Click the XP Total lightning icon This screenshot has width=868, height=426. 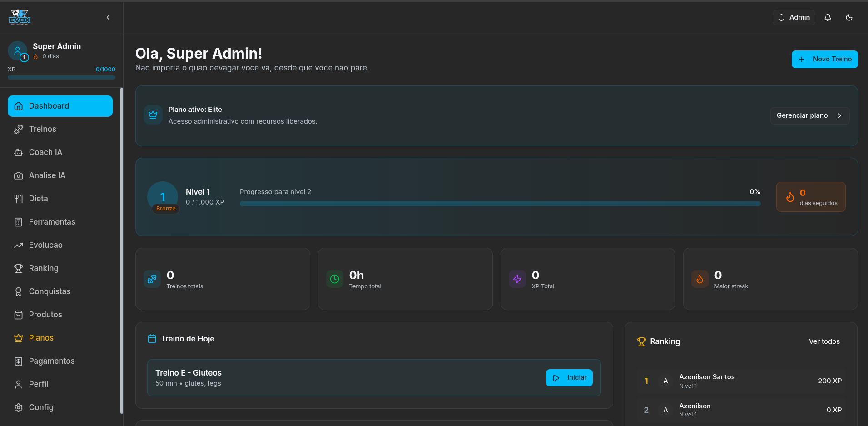click(x=517, y=279)
